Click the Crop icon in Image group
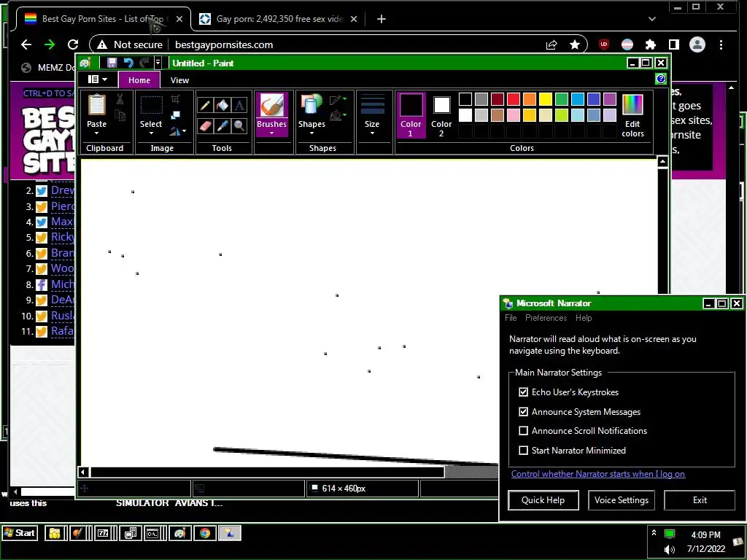This screenshot has width=747, height=560. coord(175,99)
